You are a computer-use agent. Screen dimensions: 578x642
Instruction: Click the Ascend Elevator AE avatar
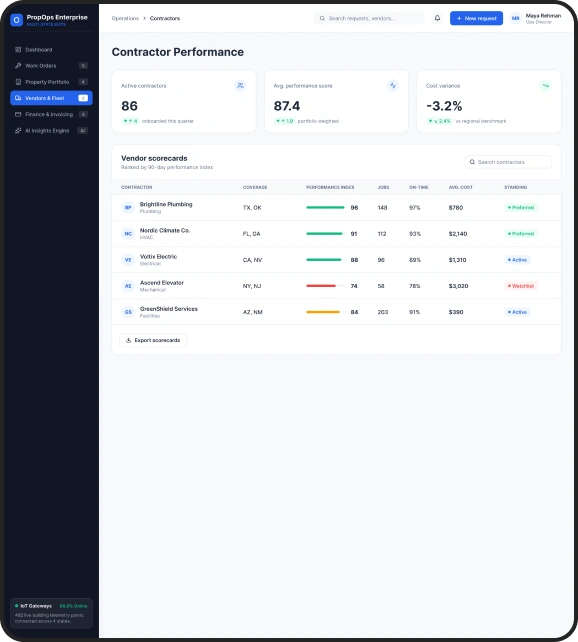tap(128, 286)
